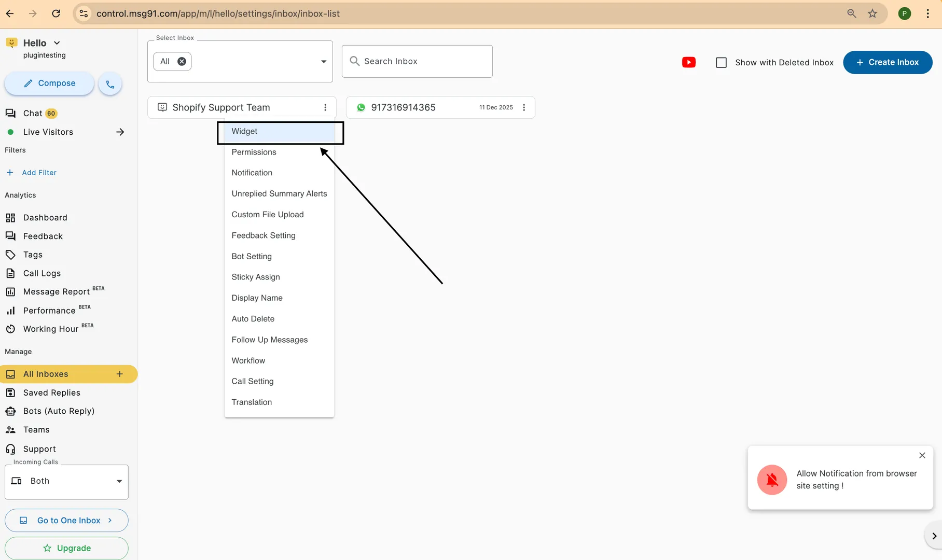Click the zoom magnifier icon in address bar
The image size is (942, 560).
852,13
